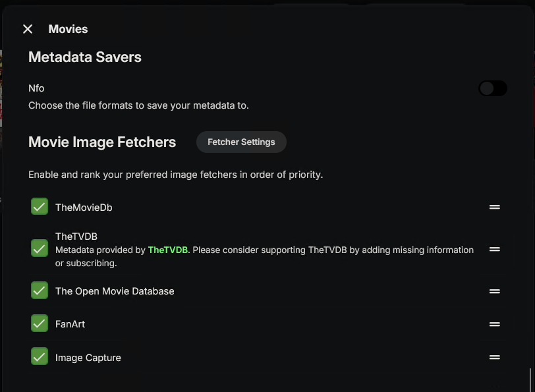The height and width of the screenshot is (392, 535).
Task: Grab The Open Movie Database reorder handle
Action: click(495, 291)
